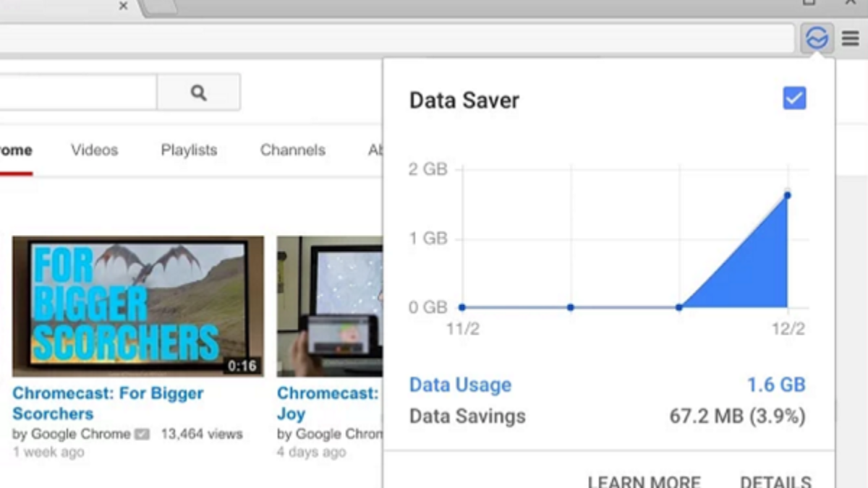Screen dimensions: 868x488
Task: Open the Chromecast Joy video title
Action: pyautogui.click(x=329, y=403)
